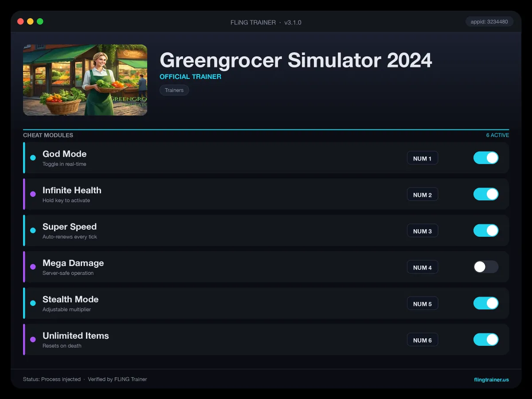This screenshot has height=399, width=532.
Task: Click 'Status: Process injected' text
Action: (52, 379)
